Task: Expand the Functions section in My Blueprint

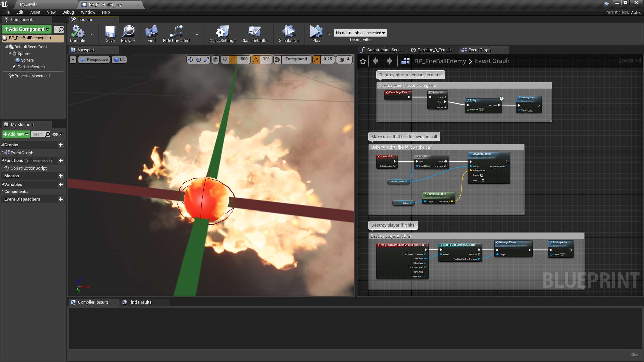Action: pos(3,160)
